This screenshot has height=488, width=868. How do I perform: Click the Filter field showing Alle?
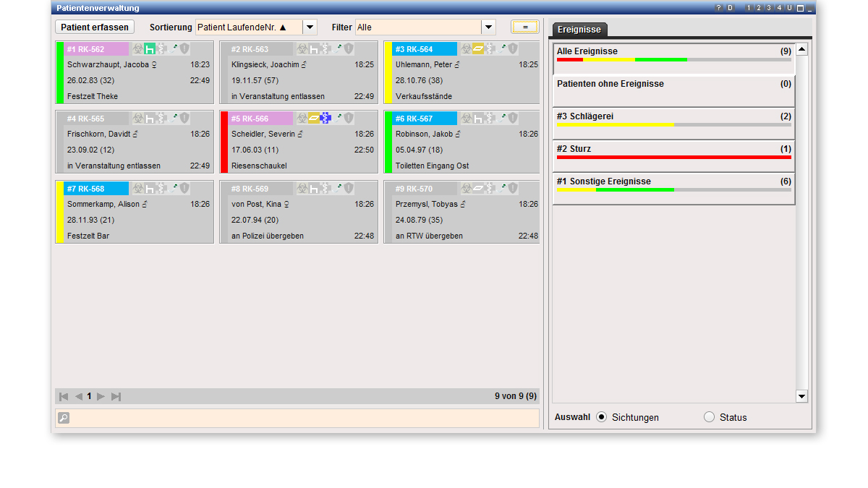pyautogui.click(x=417, y=27)
